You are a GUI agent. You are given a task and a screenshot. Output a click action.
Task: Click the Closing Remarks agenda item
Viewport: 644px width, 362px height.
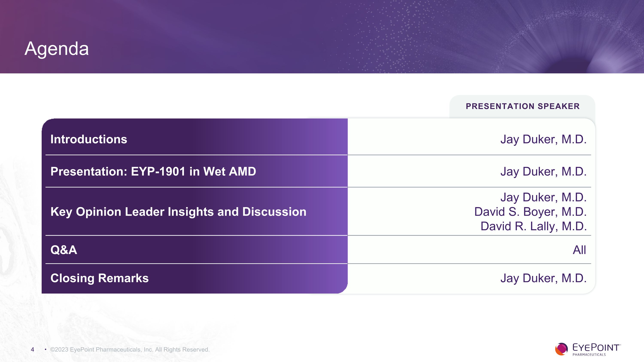100,278
